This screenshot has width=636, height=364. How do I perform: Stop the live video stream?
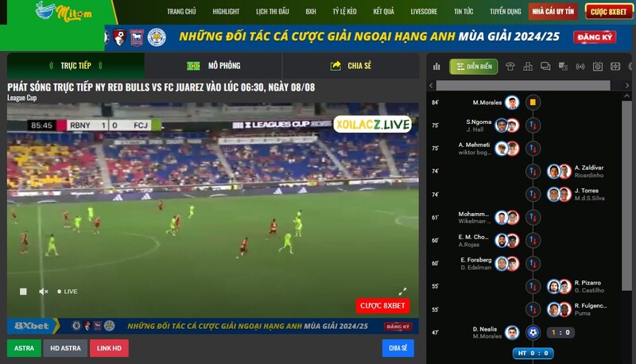pyautogui.click(x=23, y=292)
